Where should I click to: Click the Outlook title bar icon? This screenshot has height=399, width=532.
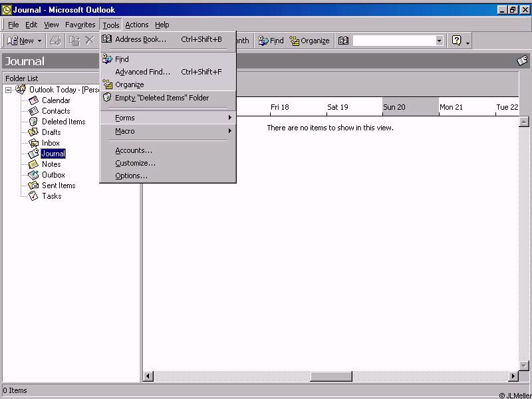(x=7, y=10)
